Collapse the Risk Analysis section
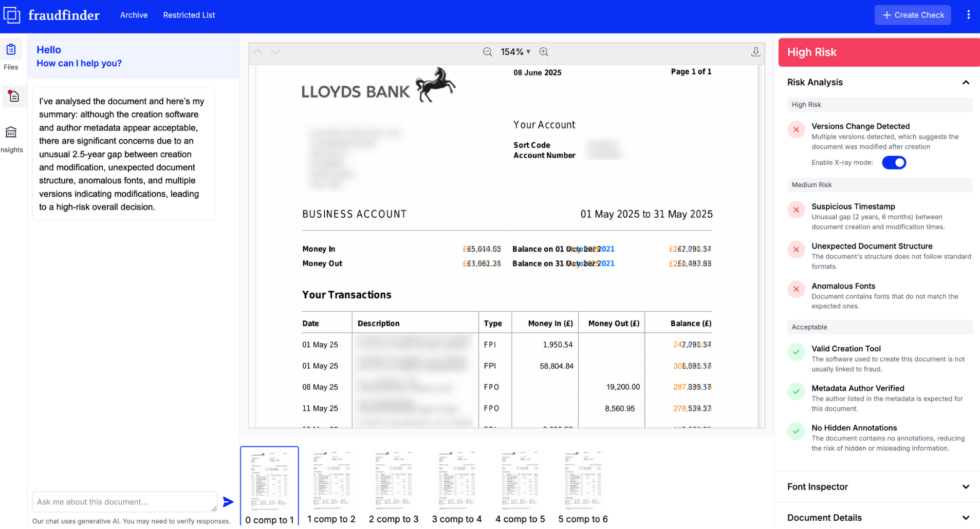The height and width of the screenshot is (529, 980). (966, 82)
